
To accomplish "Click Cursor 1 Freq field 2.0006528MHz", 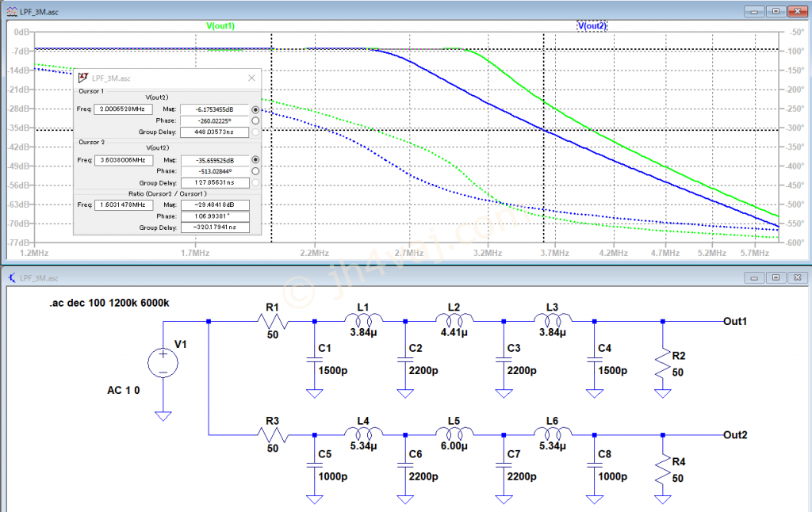I will tap(123, 109).
